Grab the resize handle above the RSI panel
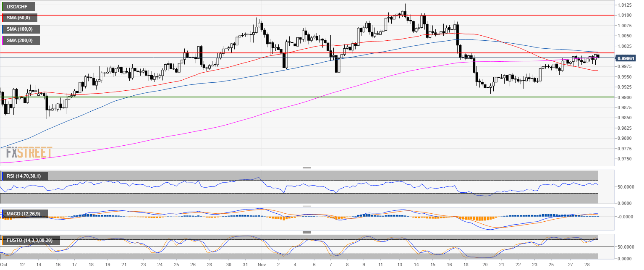Image resolution: width=644 pixels, height=270 pixels. (x=307, y=168)
